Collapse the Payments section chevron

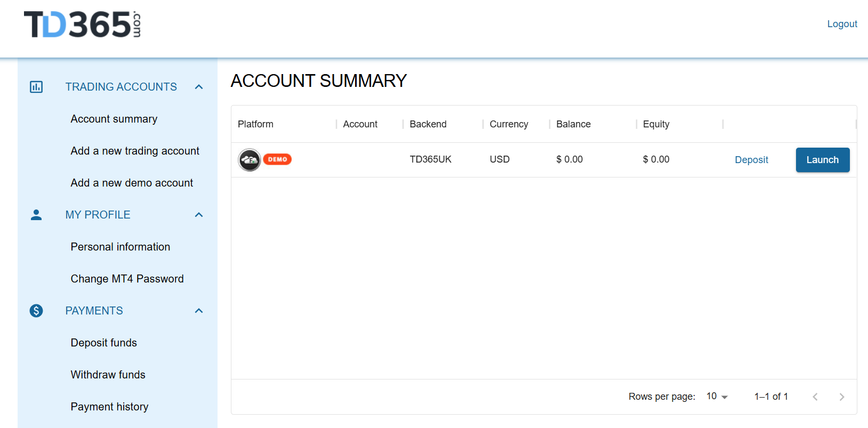coord(199,311)
